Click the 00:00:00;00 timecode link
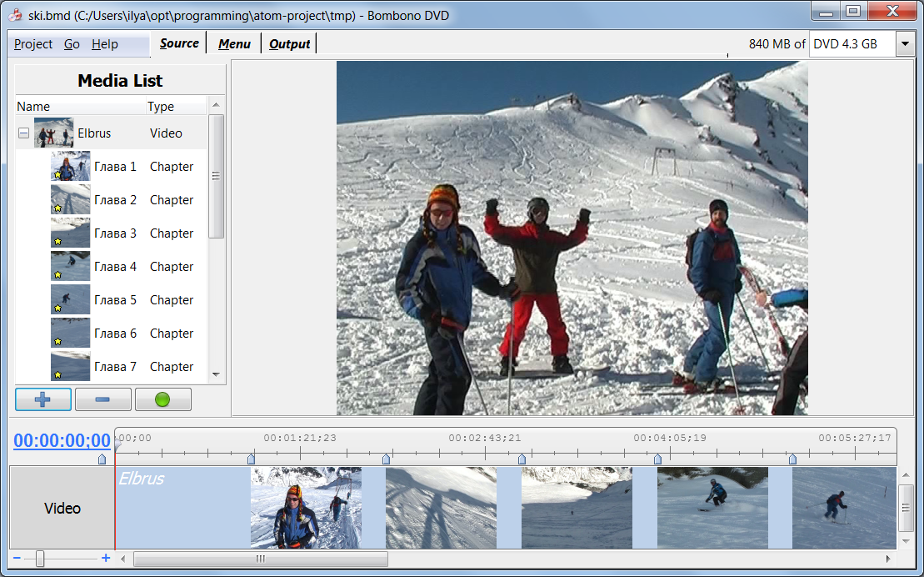Screen dimensions: 924x577 (62, 441)
